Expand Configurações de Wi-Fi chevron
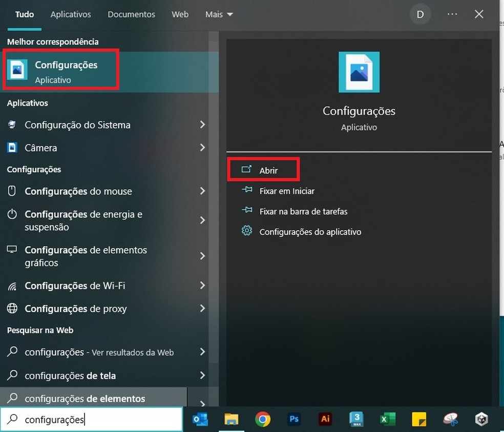Image resolution: width=504 pixels, height=432 pixels. point(202,285)
